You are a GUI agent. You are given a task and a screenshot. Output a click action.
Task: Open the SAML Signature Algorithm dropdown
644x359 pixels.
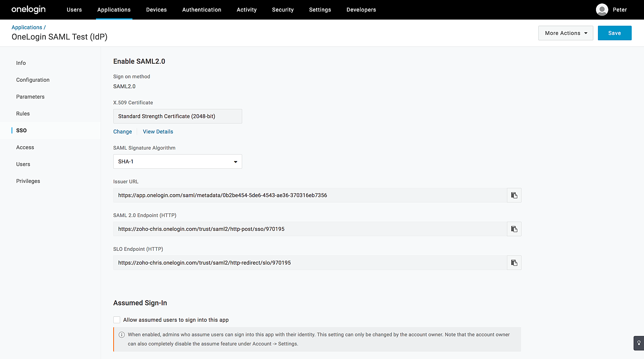tap(177, 161)
